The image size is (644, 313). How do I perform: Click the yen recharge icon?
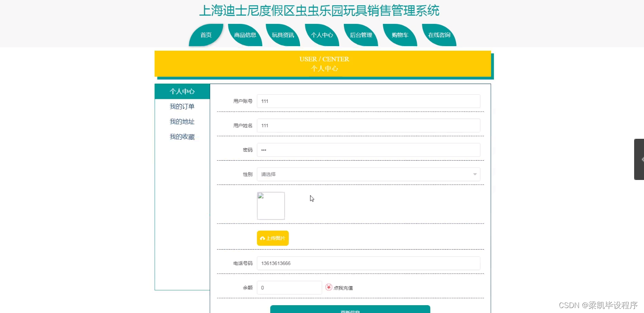click(x=329, y=287)
